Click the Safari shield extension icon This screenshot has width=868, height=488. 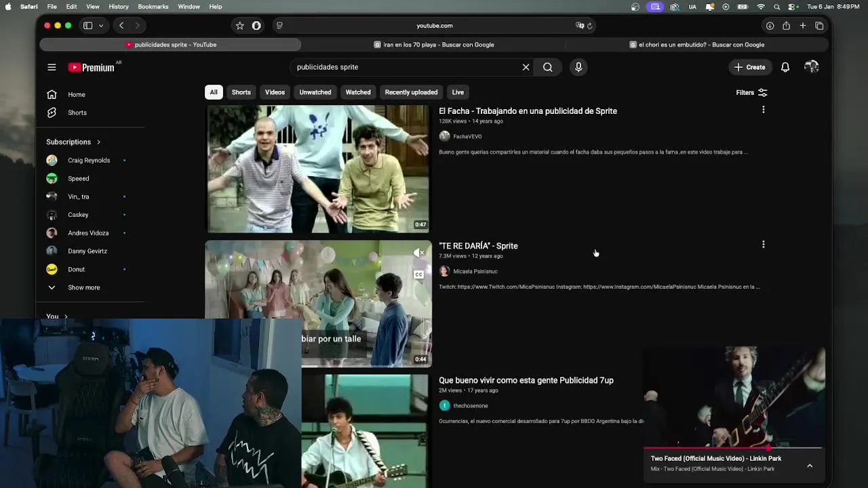256,26
